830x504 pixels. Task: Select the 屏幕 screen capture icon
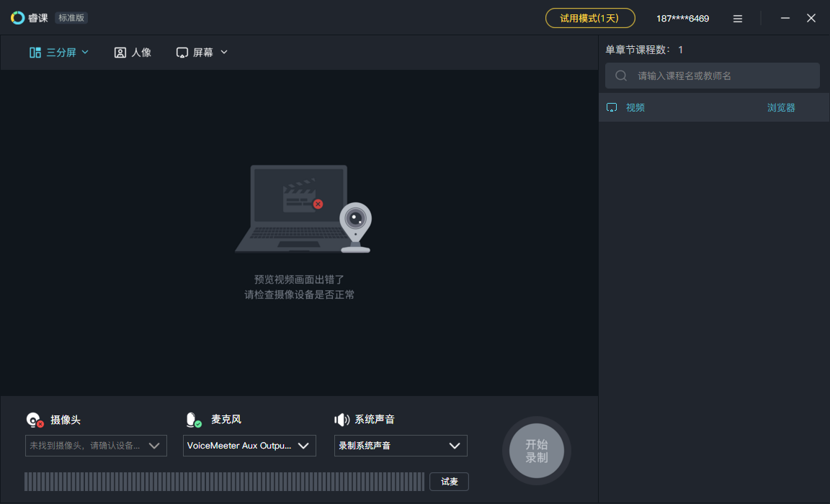[x=181, y=52]
